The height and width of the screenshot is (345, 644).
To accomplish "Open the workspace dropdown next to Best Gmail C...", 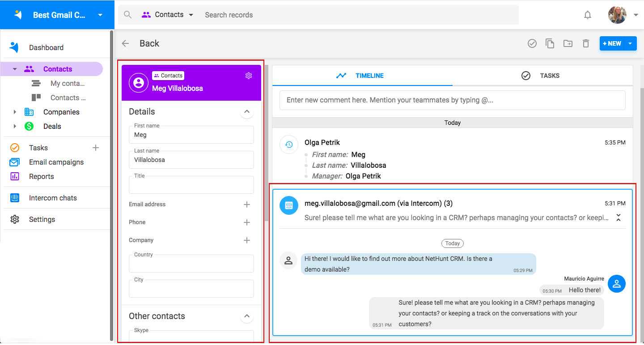I will point(100,15).
